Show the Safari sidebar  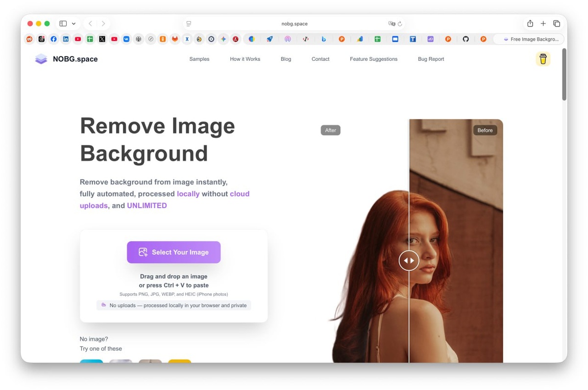click(x=63, y=24)
